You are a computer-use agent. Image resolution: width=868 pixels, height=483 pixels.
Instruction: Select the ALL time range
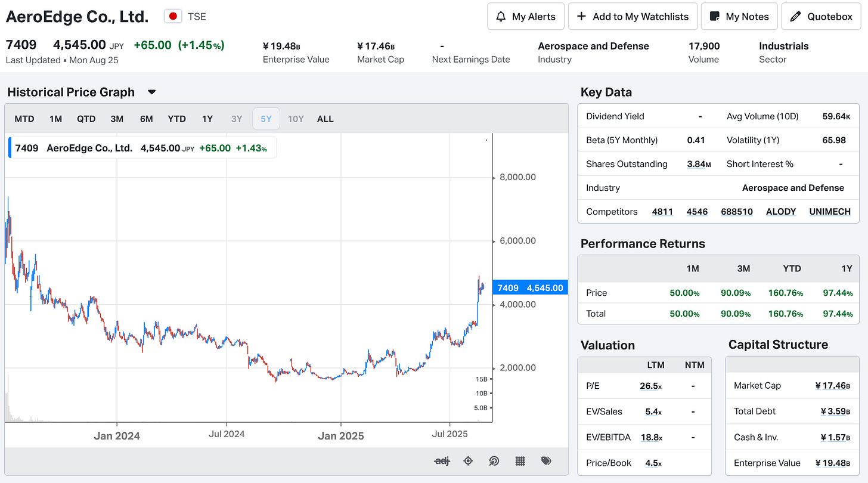[x=325, y=119]
